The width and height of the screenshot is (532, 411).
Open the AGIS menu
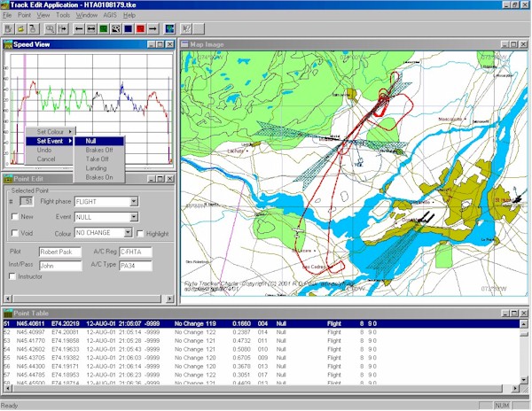[x=111, y=16]
